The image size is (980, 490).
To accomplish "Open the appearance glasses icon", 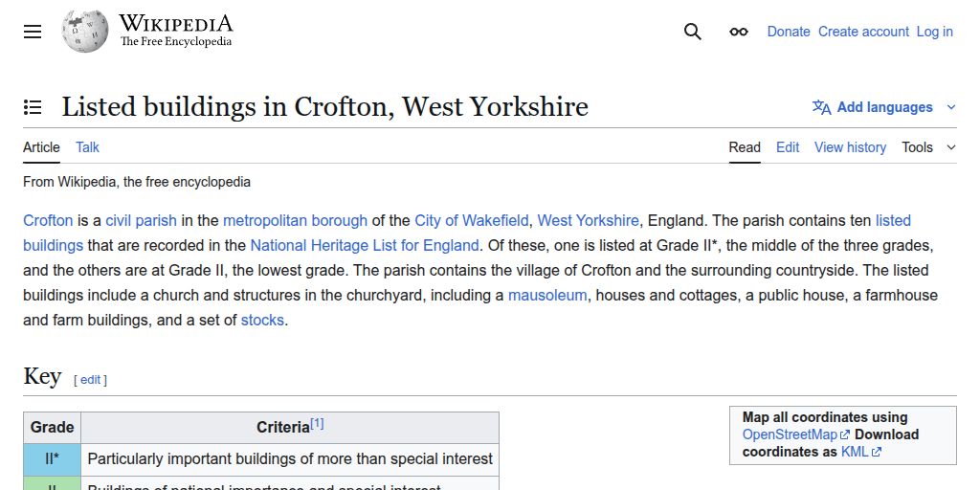I will pos(739,32).
